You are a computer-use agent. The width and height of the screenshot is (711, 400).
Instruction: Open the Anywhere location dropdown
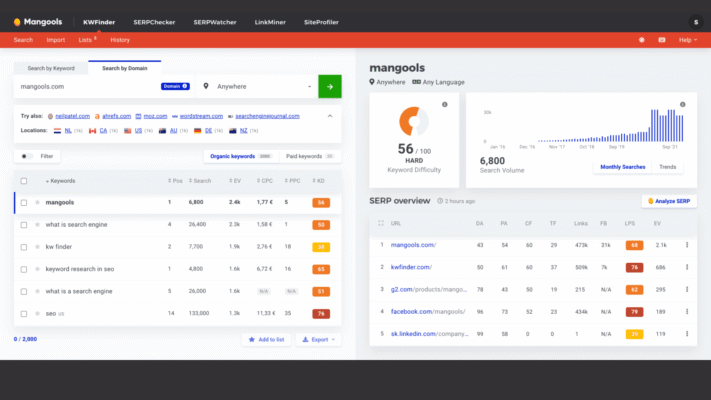tap(258, 86)
